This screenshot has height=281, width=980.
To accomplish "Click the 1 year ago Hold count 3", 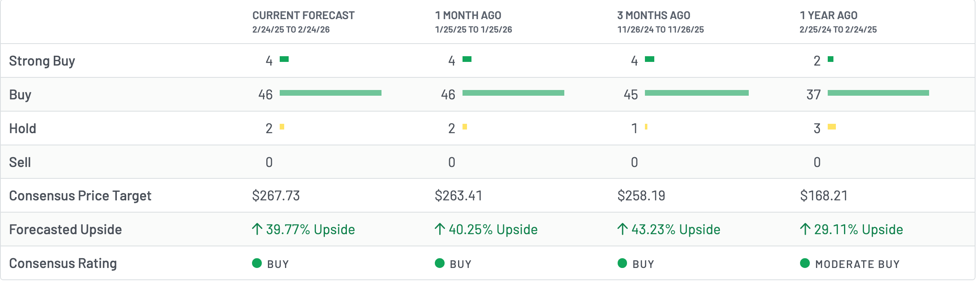I will pos(817,128).
